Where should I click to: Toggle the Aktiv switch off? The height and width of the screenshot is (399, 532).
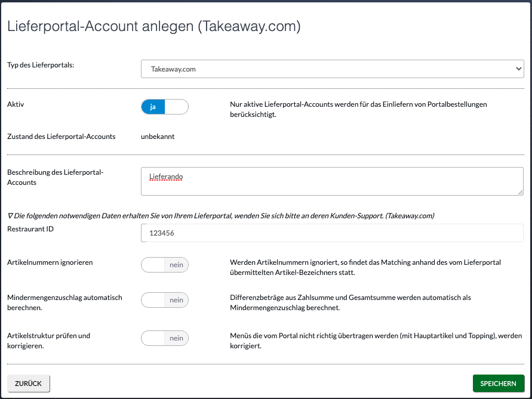[x=165, y=107]
